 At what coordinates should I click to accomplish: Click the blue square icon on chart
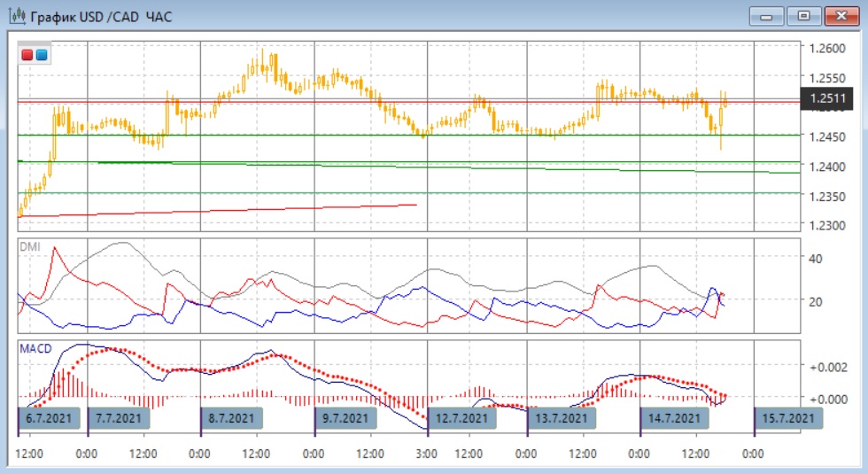(41, 54)
